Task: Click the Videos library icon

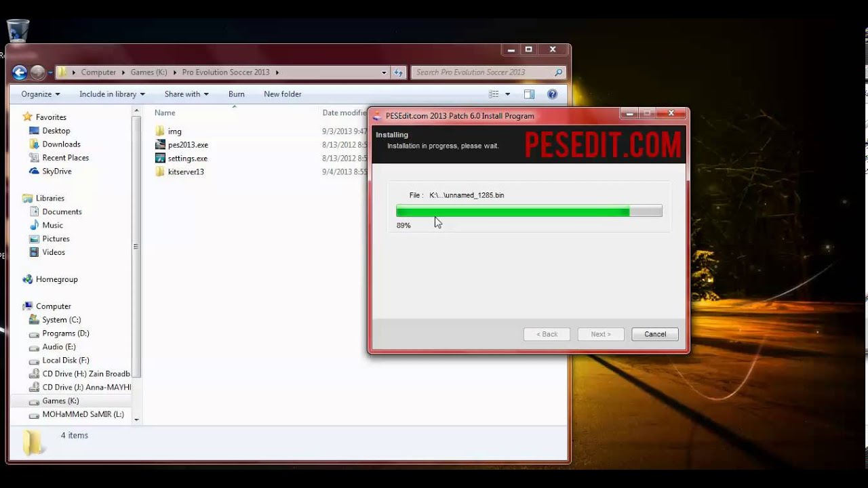Action: coord(35,252)
